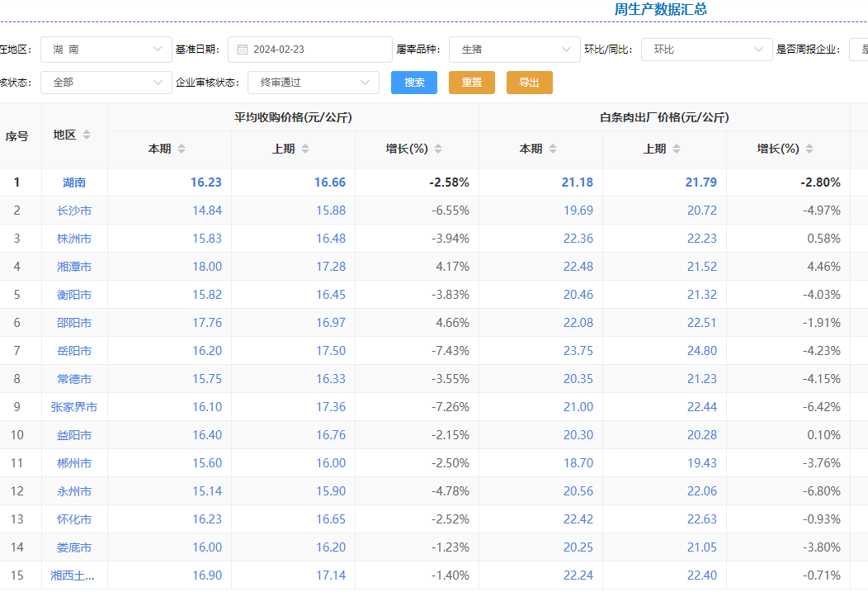Screen dimensions: 868x592
Task: Click the 张家界市 link in the table
Action: click(74, 407)
